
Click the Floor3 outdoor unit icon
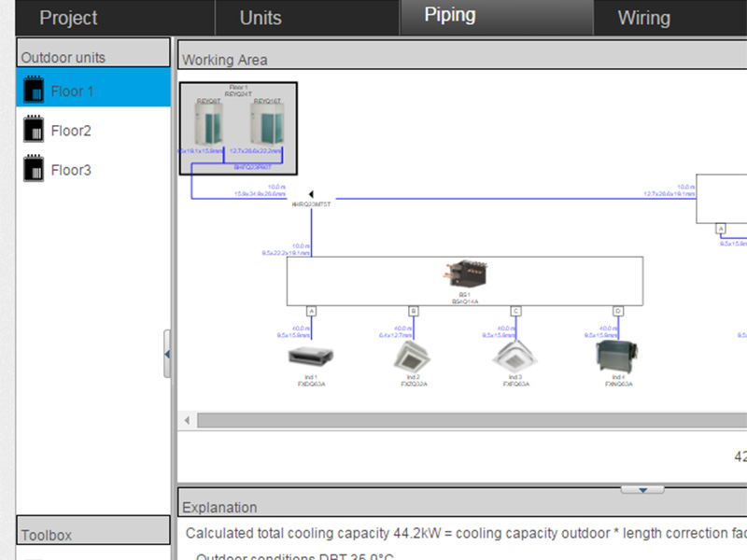click(34, 170)
